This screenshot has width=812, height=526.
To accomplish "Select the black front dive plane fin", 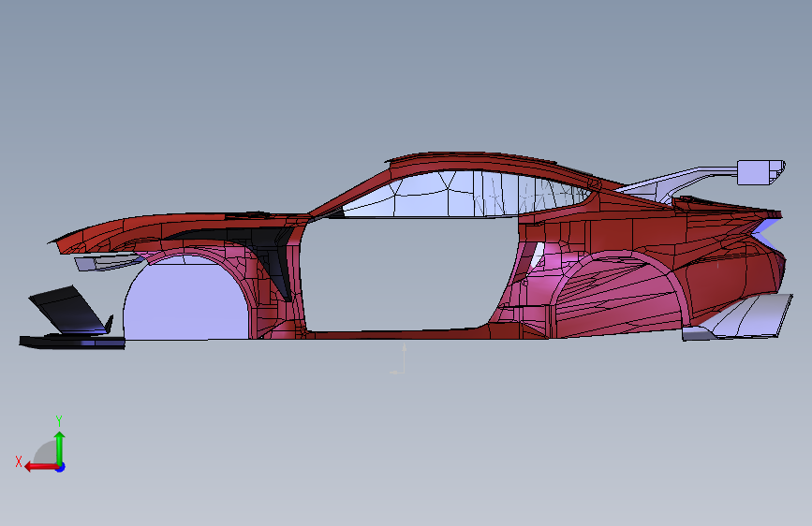I will click(x=70, y=310).
